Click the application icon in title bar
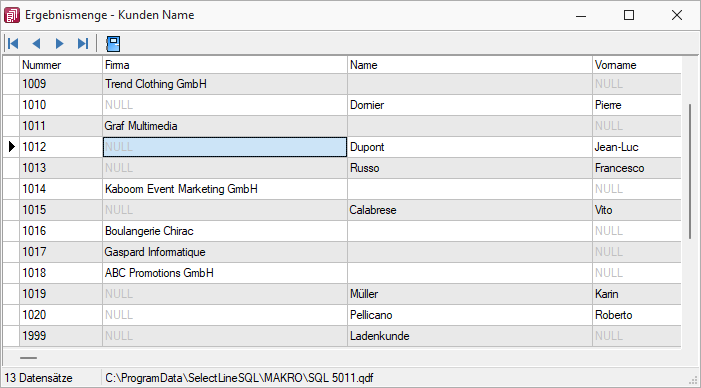The image size is (701, 388). pos(12,15)
